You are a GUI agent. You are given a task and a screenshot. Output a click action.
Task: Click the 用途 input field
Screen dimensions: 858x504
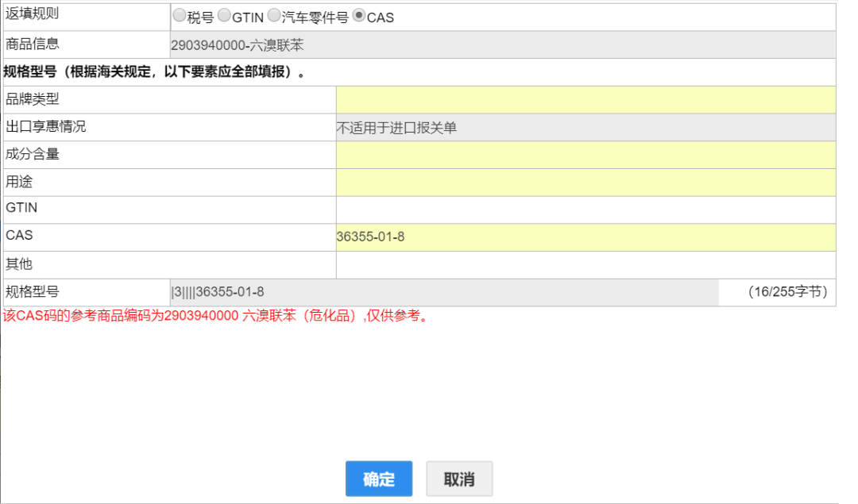[586, 183]
